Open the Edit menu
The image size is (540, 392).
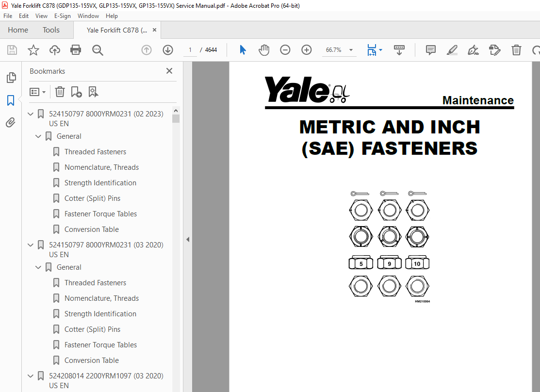coord(24,16)
